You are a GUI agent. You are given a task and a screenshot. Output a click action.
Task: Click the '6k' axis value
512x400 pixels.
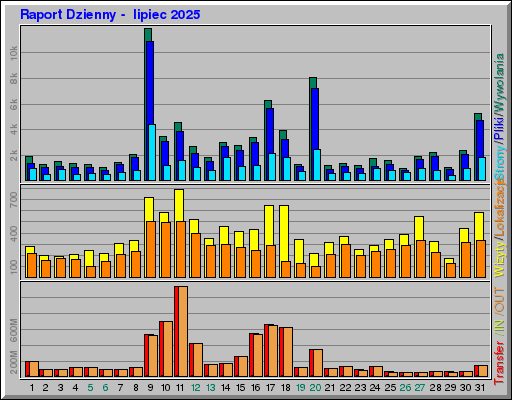13,105
